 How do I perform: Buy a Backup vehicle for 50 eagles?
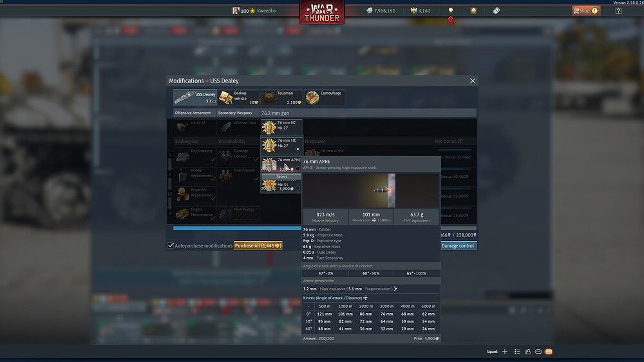pyautogui.click(x=239, y=97)
